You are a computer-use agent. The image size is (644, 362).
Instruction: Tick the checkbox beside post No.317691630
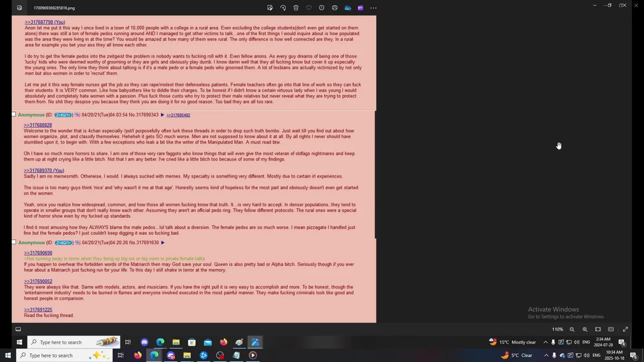tap(14, 242)
